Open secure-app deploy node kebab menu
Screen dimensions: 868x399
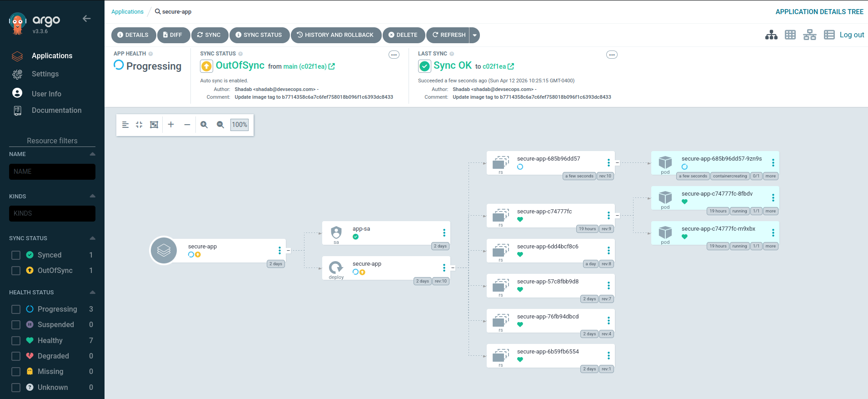(444, 268)
